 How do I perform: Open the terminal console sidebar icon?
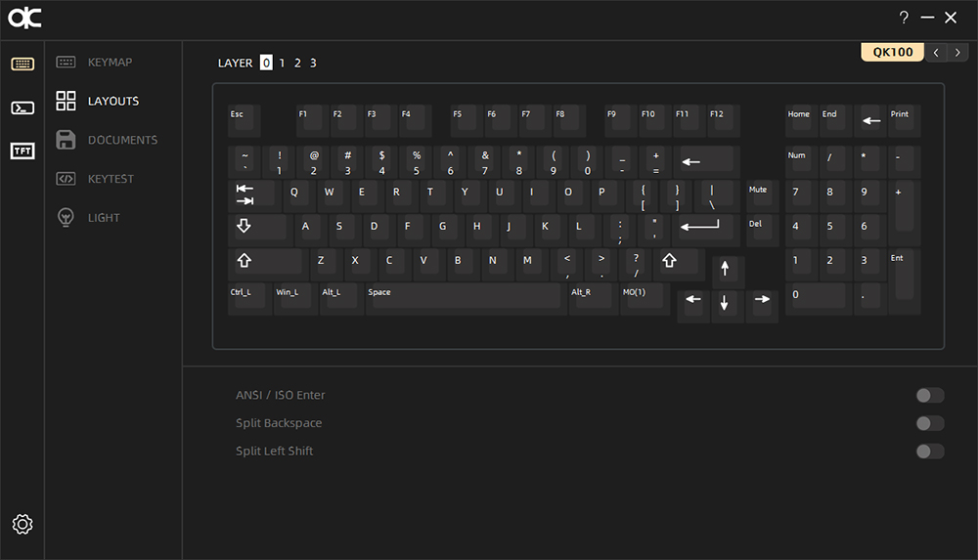point(22,108)
